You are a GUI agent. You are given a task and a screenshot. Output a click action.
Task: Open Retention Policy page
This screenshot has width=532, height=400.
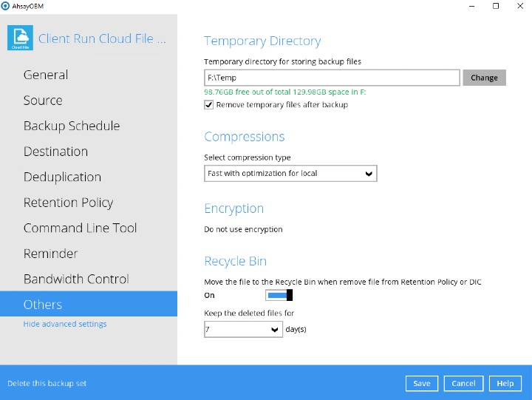pyautogui.click(x=68, y=203)
